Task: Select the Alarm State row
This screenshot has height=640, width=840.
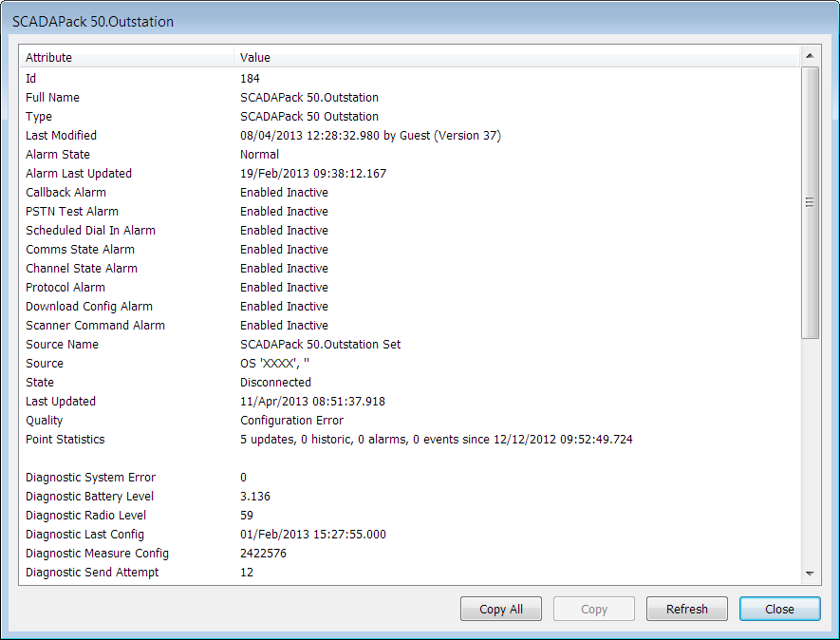Action: click(58, 155)
